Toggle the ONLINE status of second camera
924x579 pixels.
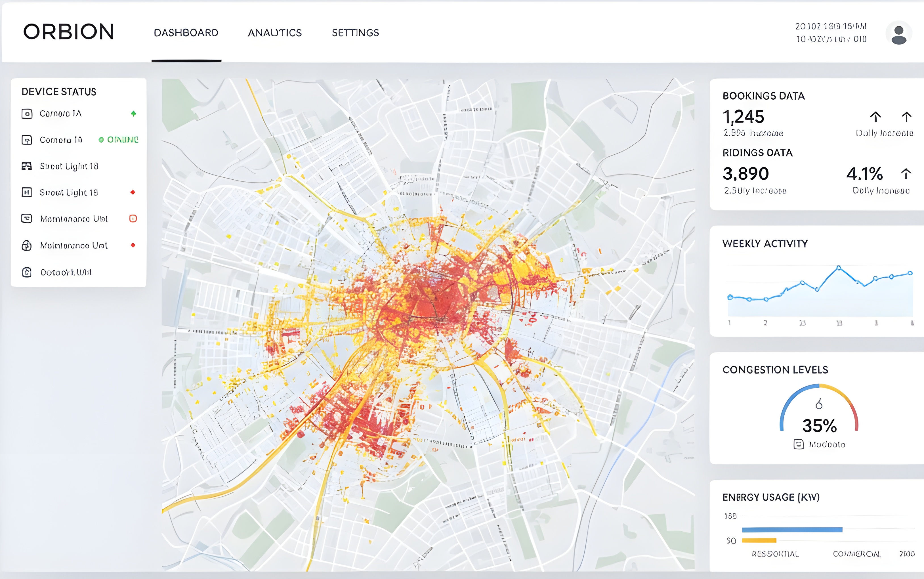pyautogui.click(x=118, y=140)
